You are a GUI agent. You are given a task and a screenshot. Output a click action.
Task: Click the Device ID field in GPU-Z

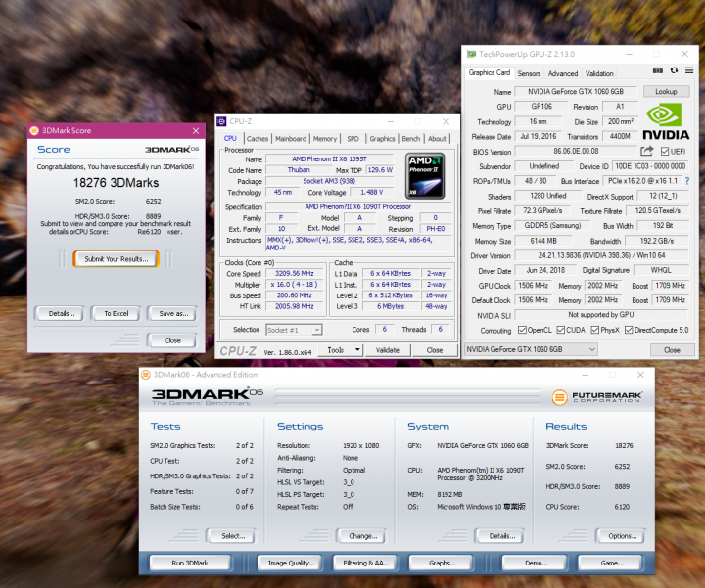click(x=650, y=166)
